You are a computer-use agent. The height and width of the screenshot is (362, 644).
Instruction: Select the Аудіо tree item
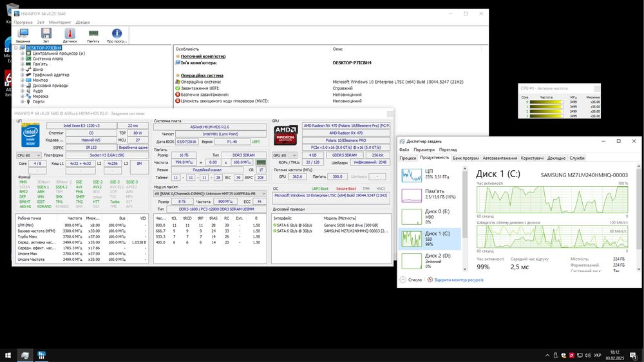coord(37,91)
